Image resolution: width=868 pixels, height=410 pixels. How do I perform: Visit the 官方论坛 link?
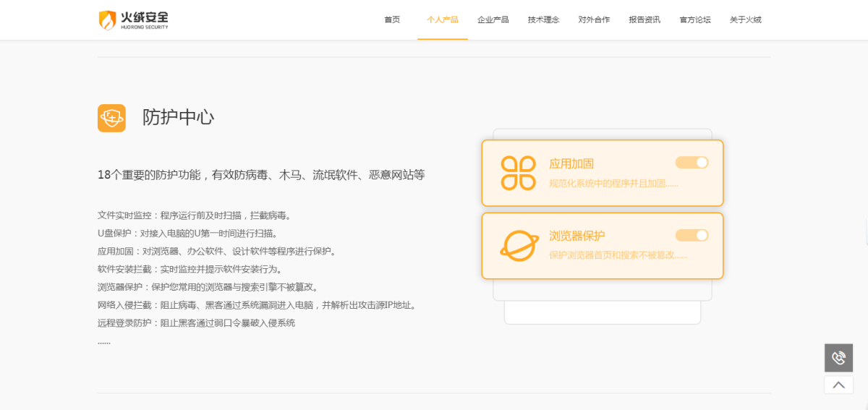pyautogui.click(x=695, y=20)
